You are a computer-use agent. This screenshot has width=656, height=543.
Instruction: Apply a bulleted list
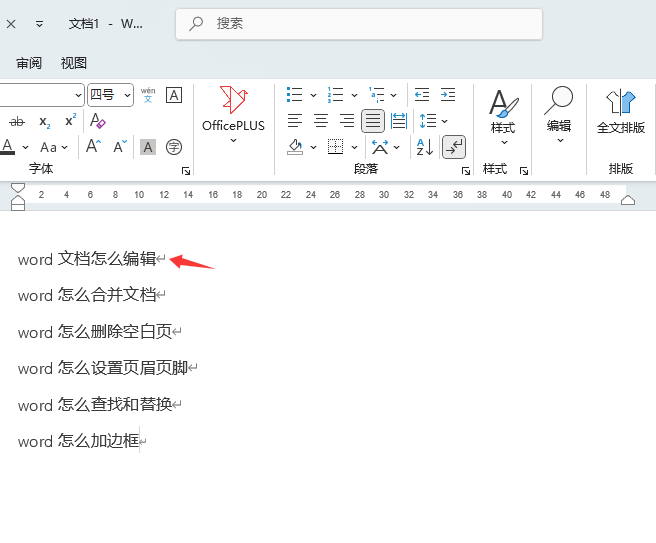[295, 95]
